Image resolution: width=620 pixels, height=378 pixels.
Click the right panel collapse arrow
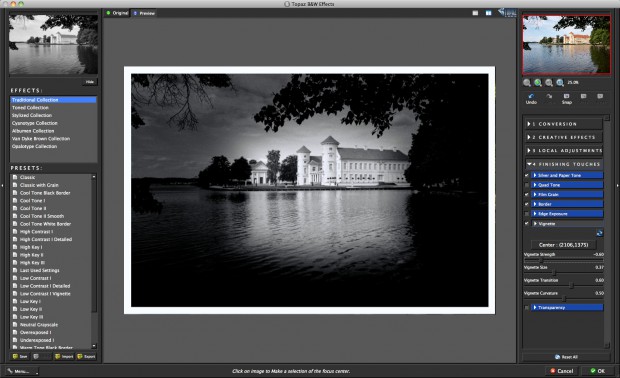(617, 185)
